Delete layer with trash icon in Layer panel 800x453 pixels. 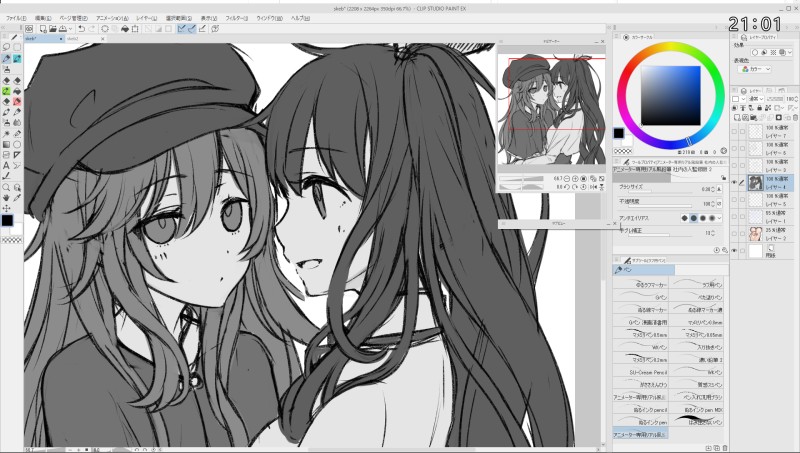[x=795, y=117]
